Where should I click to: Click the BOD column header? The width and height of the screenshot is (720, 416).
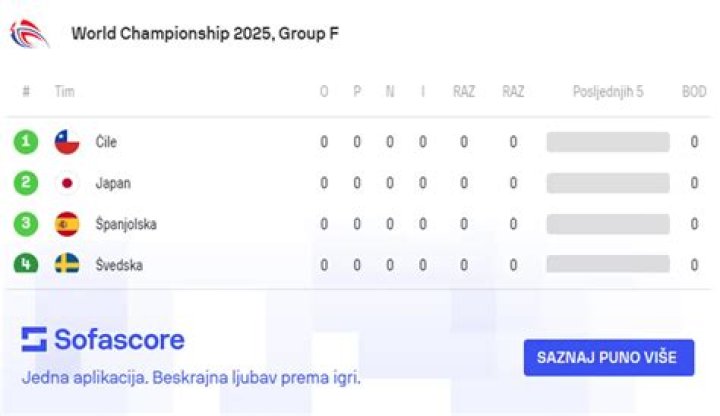point(693,92)
